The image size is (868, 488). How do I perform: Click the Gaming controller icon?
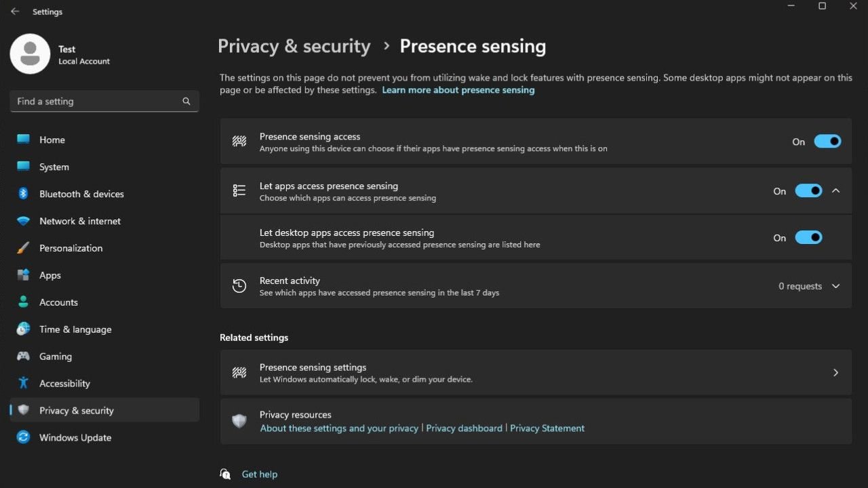click(x=23, y=357)
